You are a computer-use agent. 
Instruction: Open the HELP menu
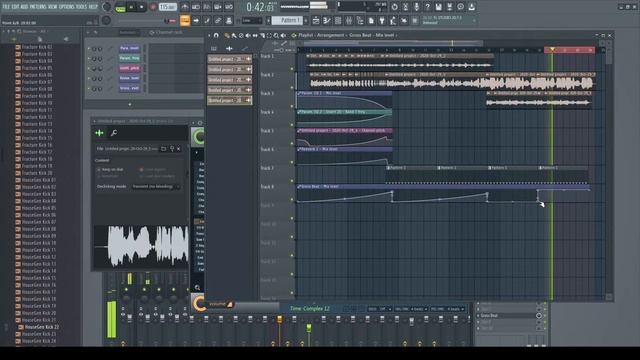click(x=93, y=7)
